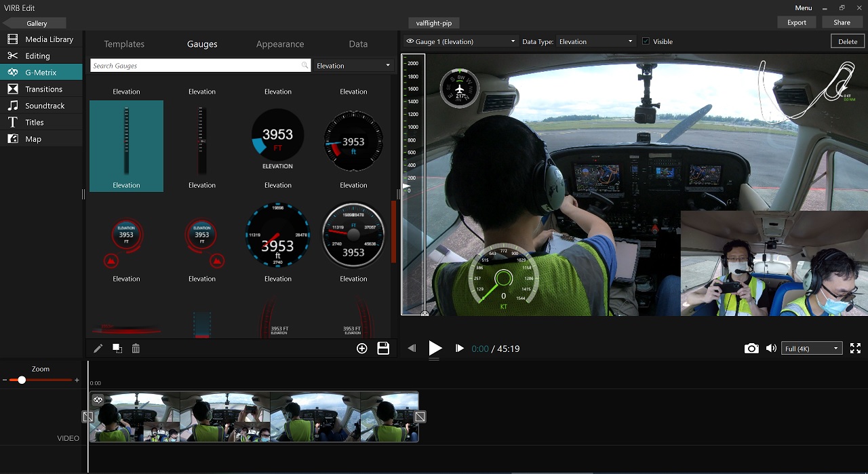
Task: Uncheck the Visible checkbox
Action: [x=646, y=41]
